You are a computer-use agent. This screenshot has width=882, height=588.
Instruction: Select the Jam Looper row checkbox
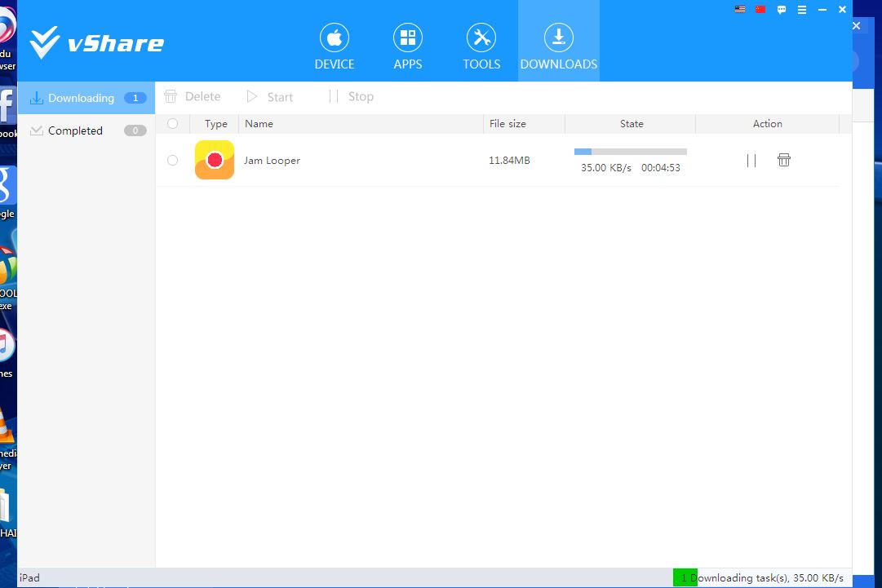(x=173, y=160)
